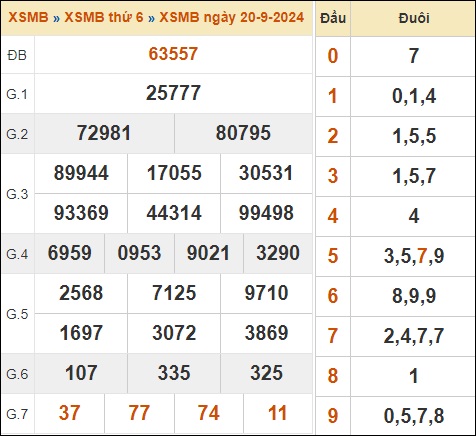Open the XSMB ngày 20-9-2024 link

pyautogui.click(x=232, y=17)
